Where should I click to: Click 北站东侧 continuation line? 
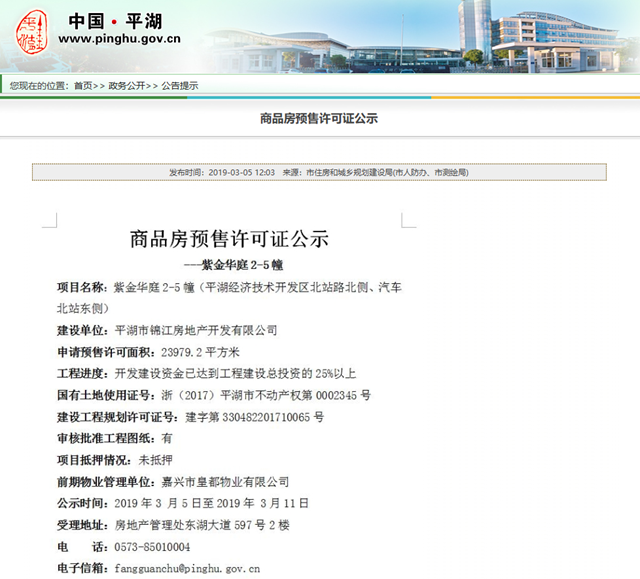[x=83, y=308]
